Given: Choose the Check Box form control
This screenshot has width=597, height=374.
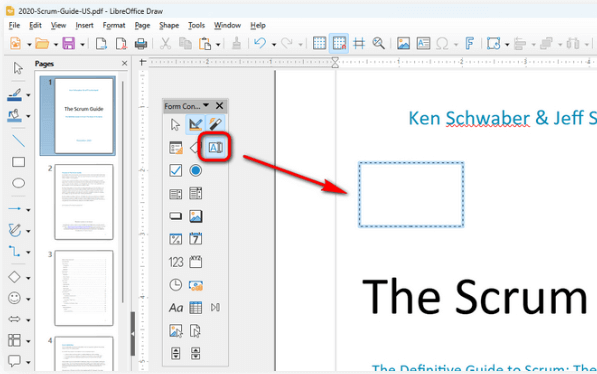Looking at the screenshot, I should point(176,170).
